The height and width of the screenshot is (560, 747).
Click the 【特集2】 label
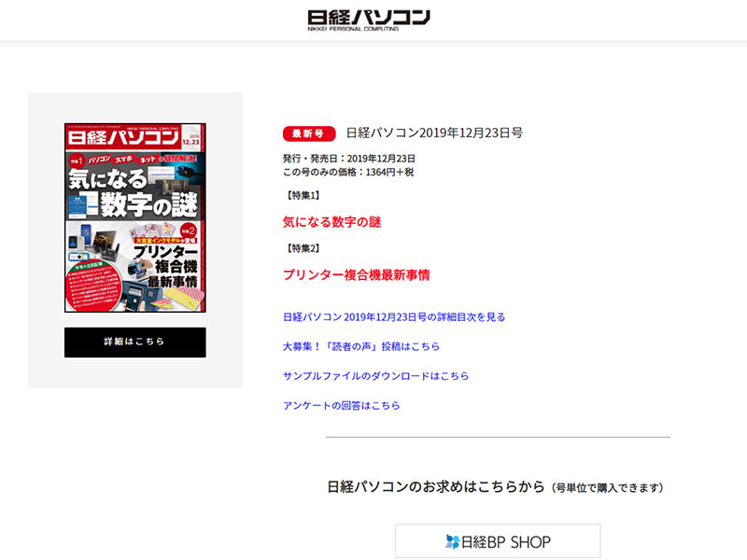(303, 248)
